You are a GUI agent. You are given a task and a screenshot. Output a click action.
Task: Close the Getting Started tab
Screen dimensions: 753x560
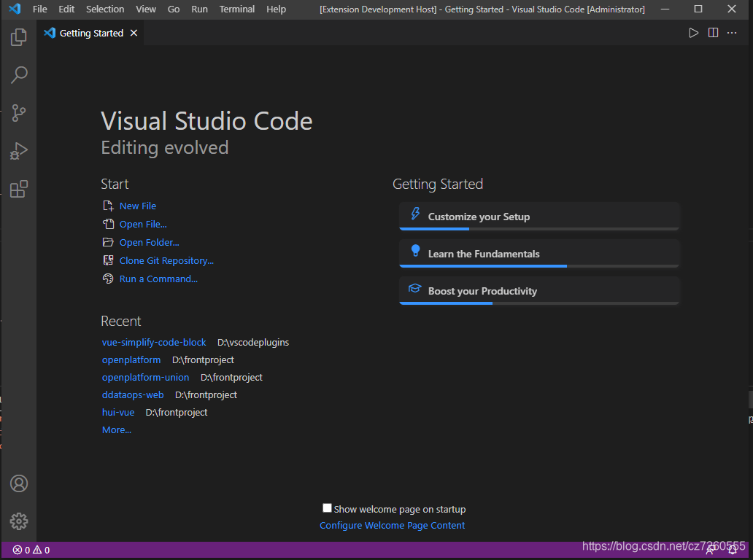(134, 33)
